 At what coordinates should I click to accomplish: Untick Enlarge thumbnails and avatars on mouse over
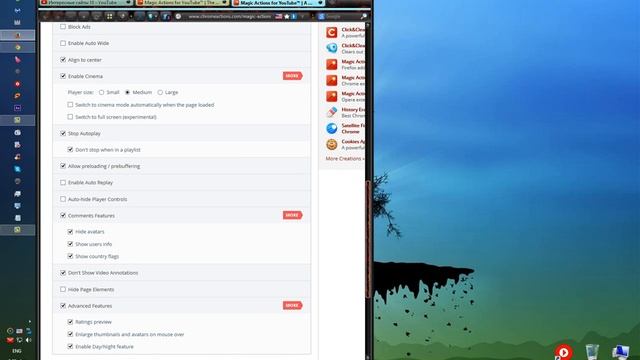(x=70, y=334)
